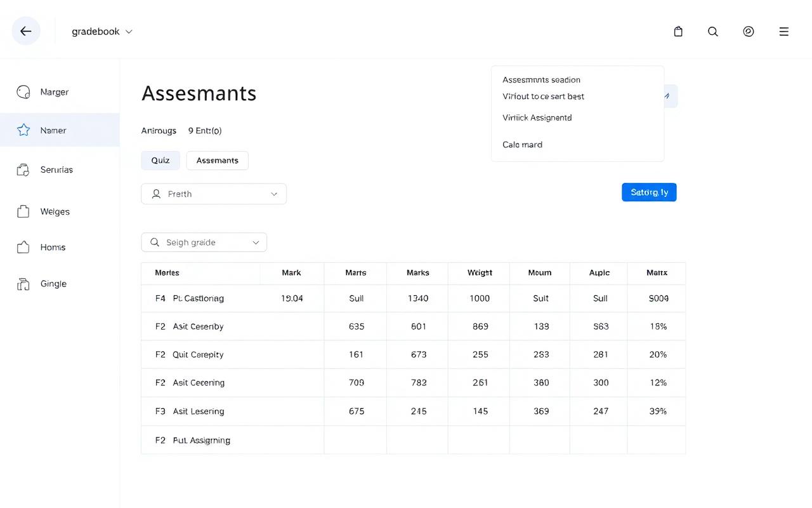Select row F2 Asit Cecening
Image resolution: width=812 pixels, height=508 pixels.
point(413,383)
